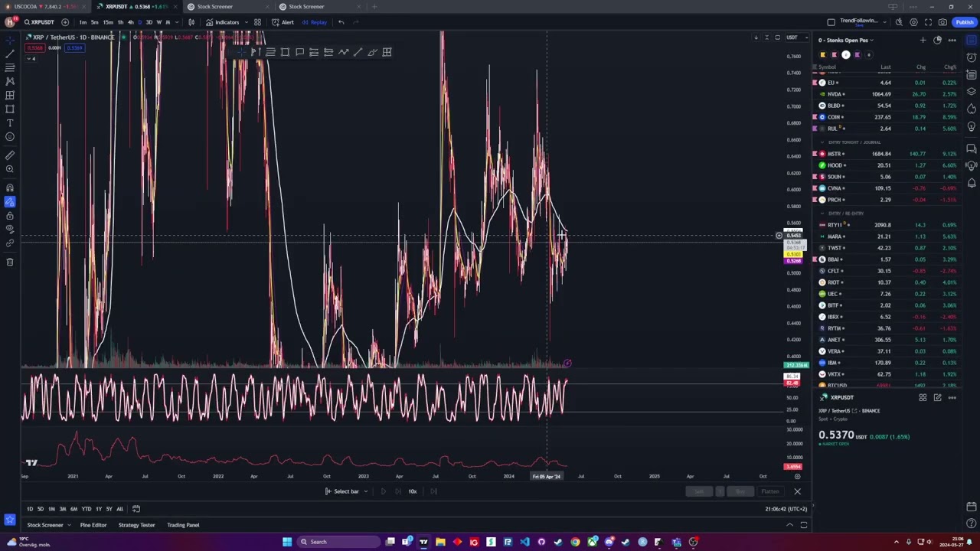Sort watchlist by Last column
Screen dimensions: 980x551
tap(886, 67)
